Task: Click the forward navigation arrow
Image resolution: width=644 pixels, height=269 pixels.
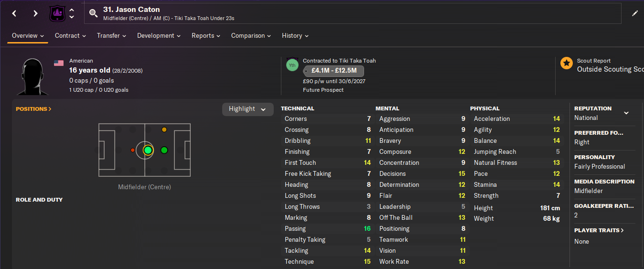Action: coord(35,13)
